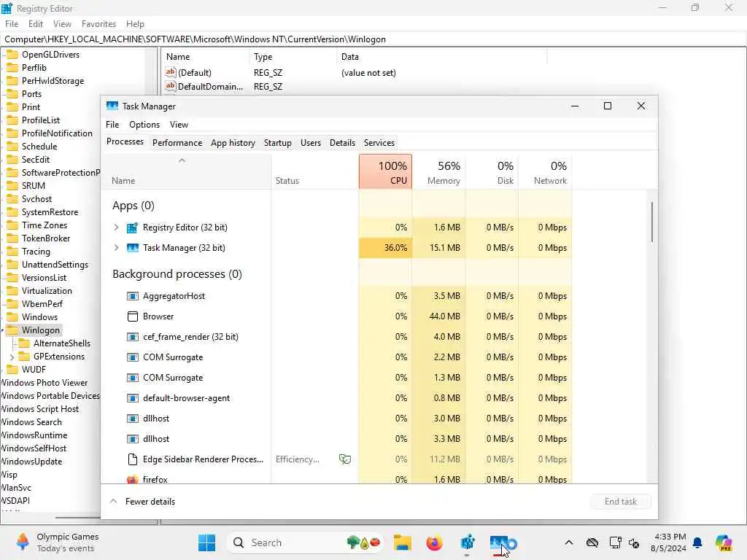Image resolution: width=747 pixels, height=560 pixels.
Task: Click the taskbar Search box
Action: click(305, 542)
